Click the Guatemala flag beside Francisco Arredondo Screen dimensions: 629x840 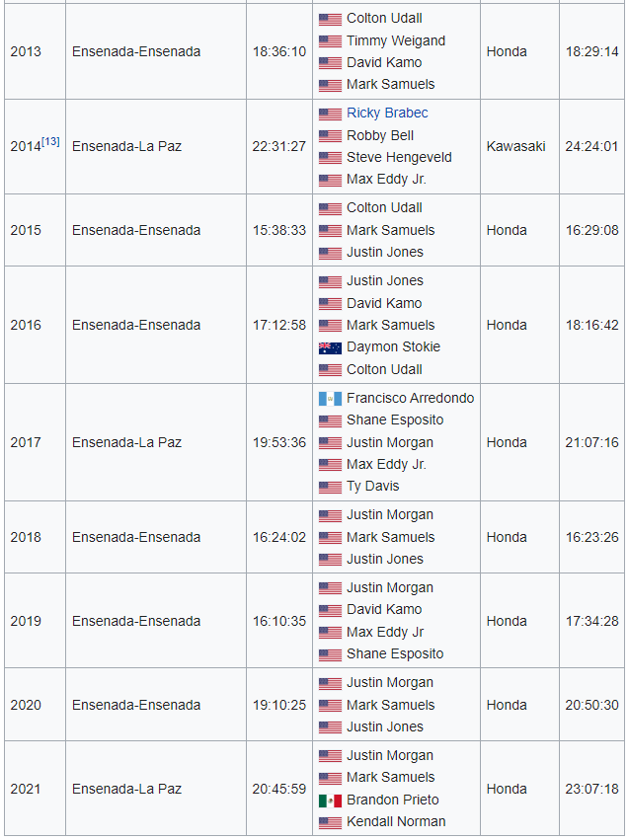point(330,399)
